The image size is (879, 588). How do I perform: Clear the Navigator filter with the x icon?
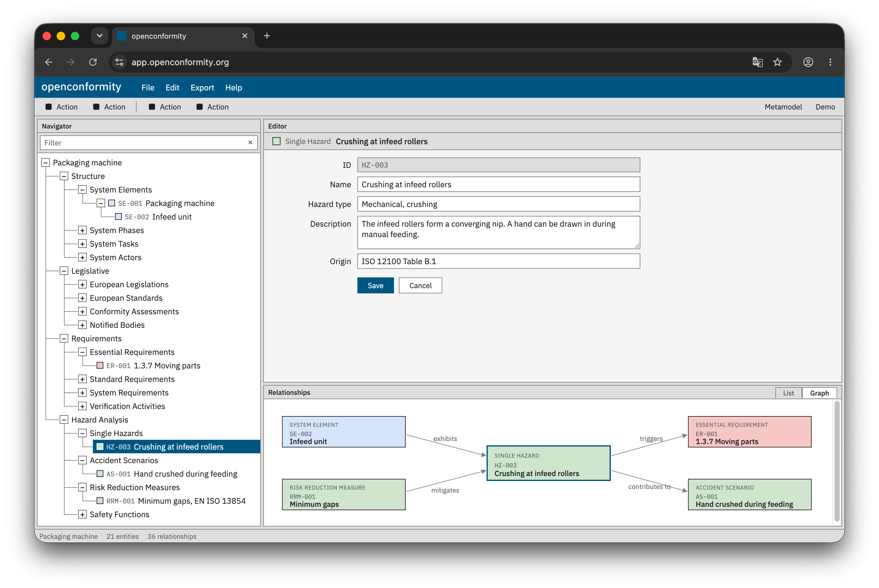[x=250, y=142]
